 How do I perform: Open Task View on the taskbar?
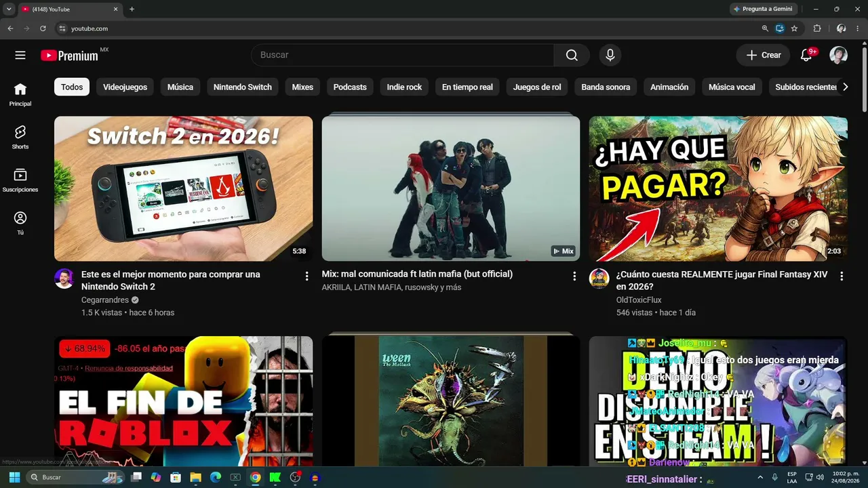(x=136, y=477)
